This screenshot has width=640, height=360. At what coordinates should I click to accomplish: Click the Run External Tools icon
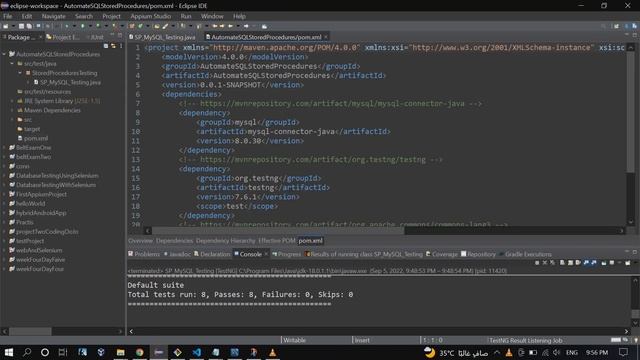[x=114, y=26]
